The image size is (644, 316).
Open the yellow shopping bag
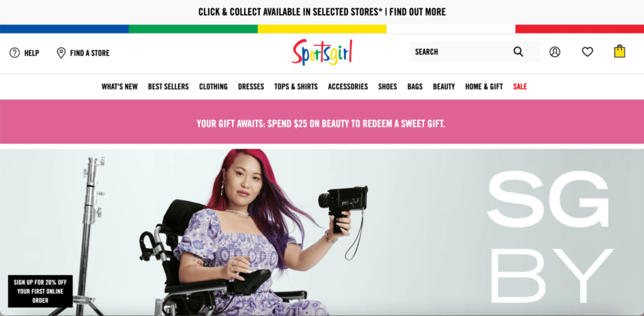(x=619, y=51)
